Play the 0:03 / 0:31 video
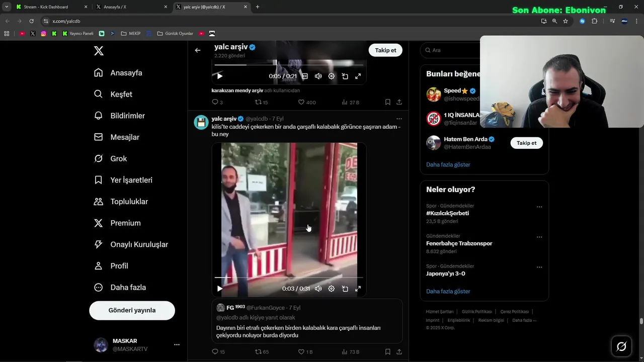Screen dimensions: 644x362 pos(219,289)
